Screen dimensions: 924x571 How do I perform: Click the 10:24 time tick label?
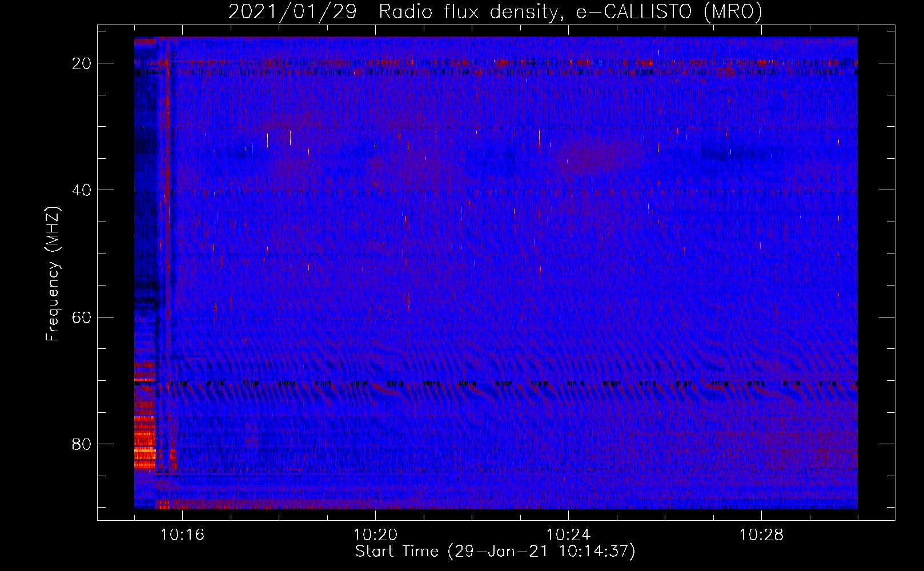tap(568, 535)
